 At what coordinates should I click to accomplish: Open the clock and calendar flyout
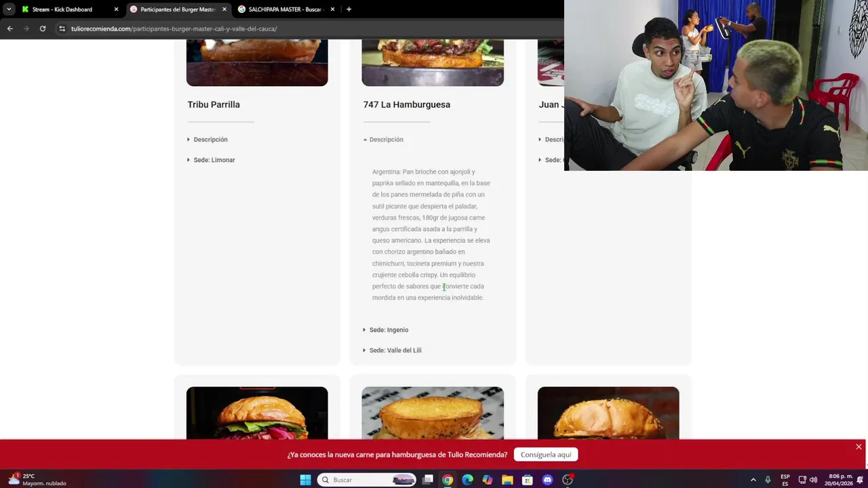(x=839, y=480)
